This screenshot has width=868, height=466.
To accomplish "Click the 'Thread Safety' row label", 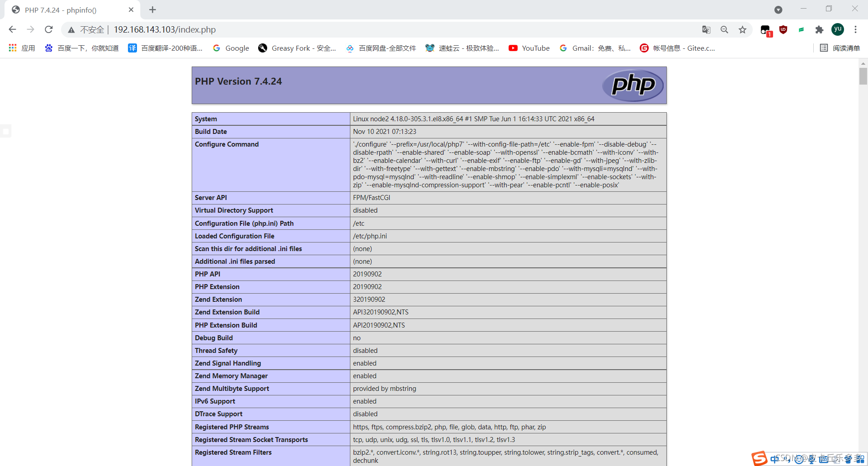I will point(216,351).
